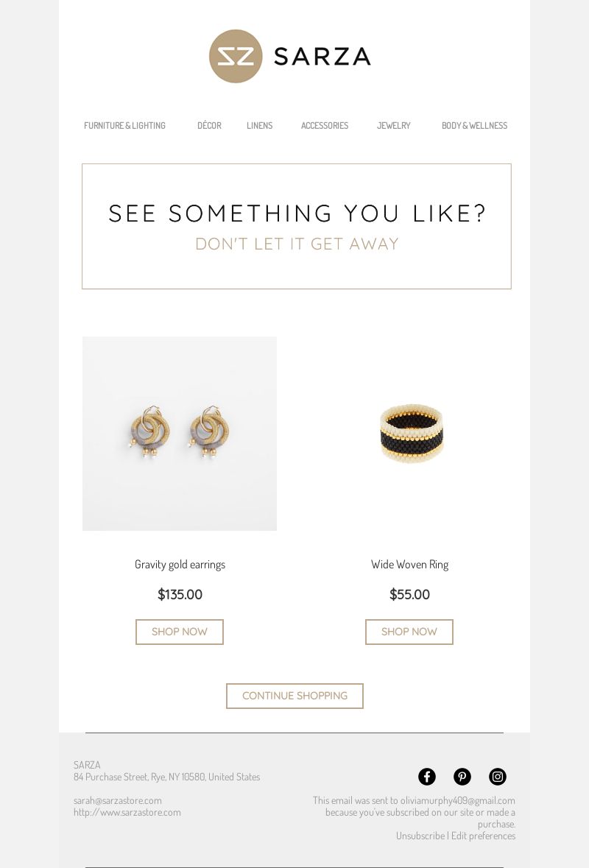Open the Gravity gold earrings product image
The width and height of the screenshot is (589, 868).
click(180, 434)
